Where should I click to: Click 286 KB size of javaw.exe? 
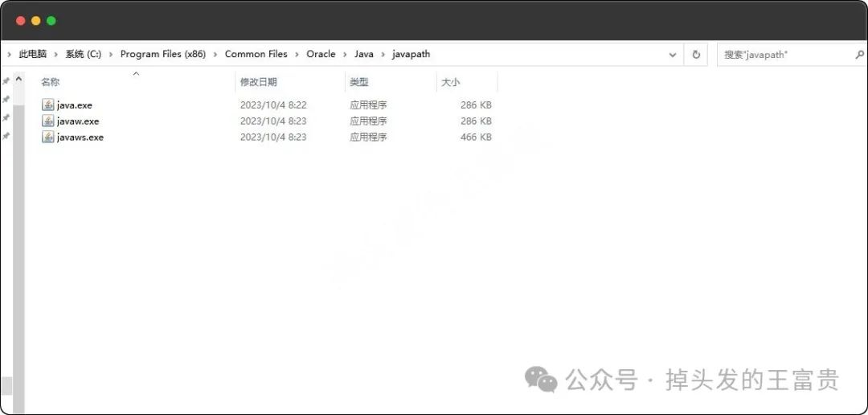click(476, 121)
